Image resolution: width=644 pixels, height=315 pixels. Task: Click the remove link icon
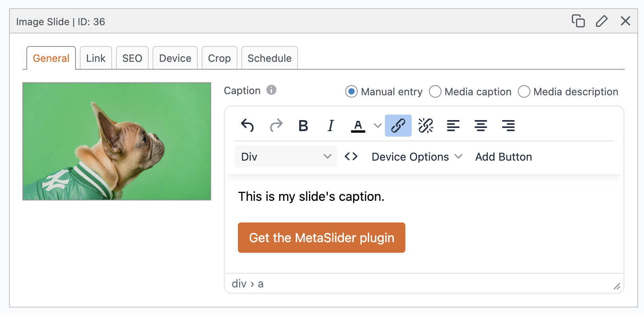425,126
